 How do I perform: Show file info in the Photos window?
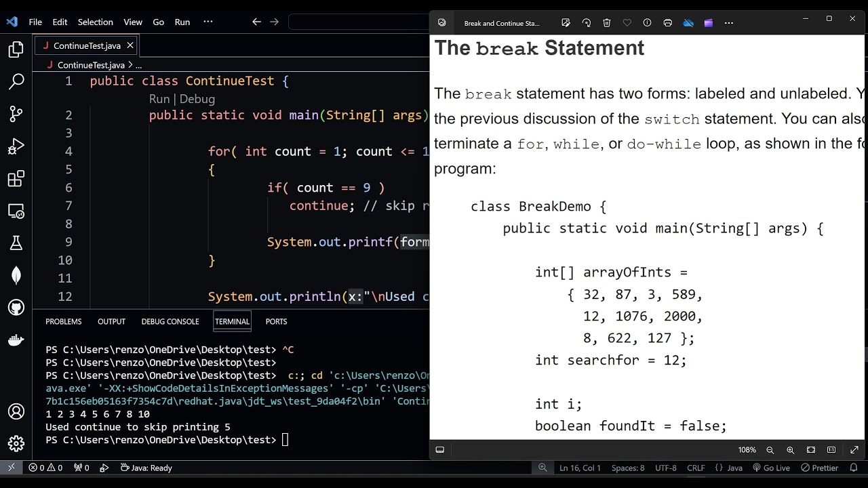(647, 23)
